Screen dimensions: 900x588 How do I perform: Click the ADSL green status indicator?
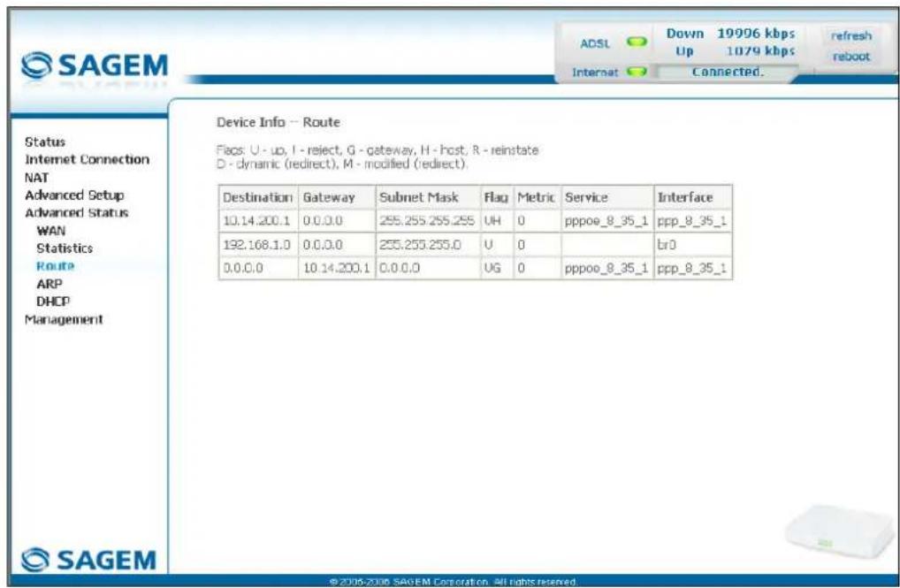tap(637, 42)
